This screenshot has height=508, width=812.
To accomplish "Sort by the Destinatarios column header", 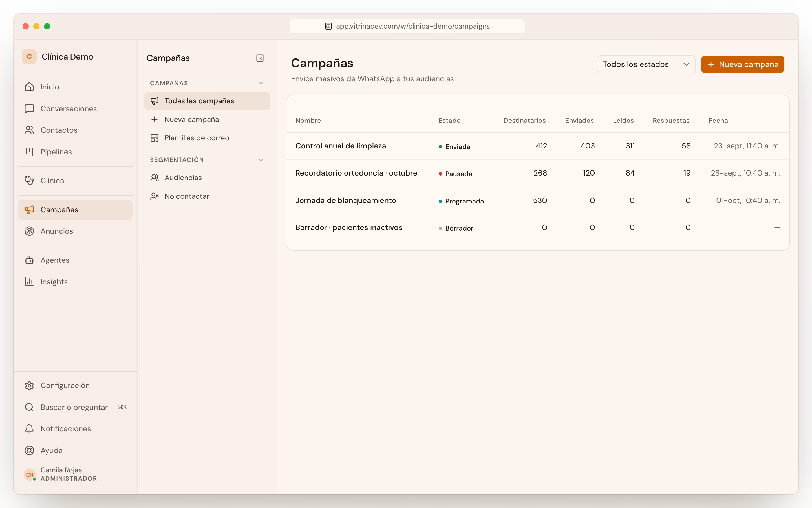I will coord(524,120).
